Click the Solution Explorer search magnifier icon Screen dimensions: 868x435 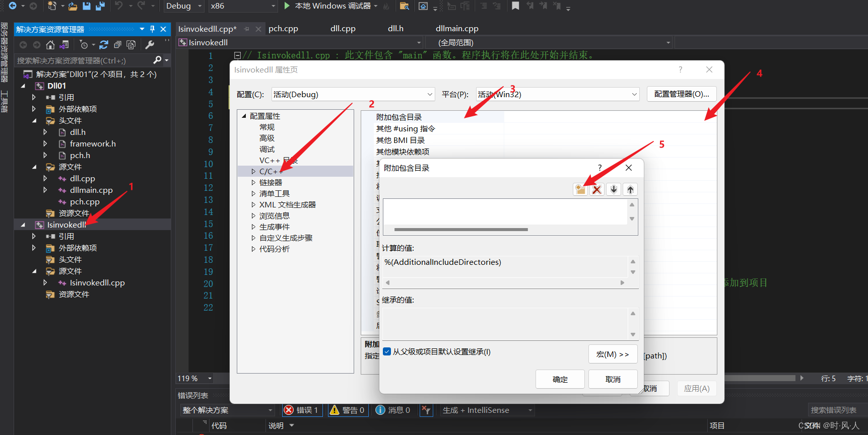[157, 60]
